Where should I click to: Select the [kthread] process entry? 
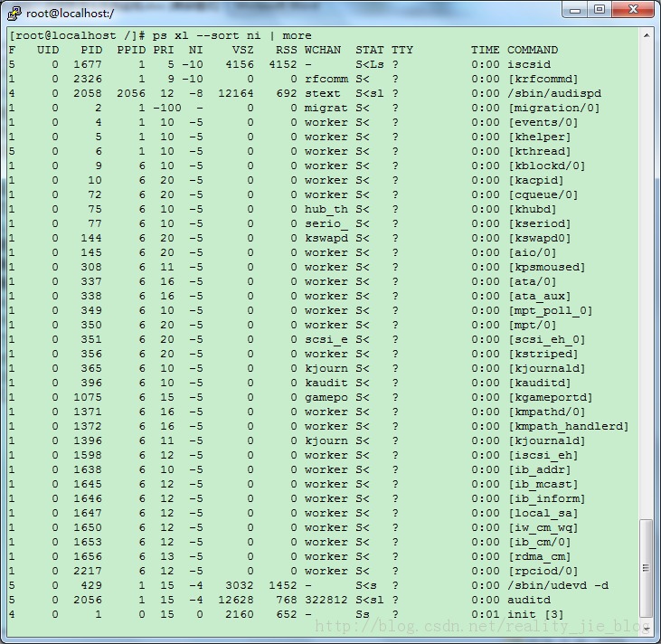click(x=540, y=151)
